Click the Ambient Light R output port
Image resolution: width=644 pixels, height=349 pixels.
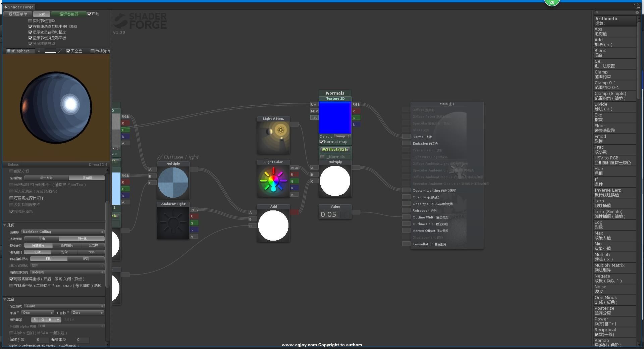(x=194, y=216)
